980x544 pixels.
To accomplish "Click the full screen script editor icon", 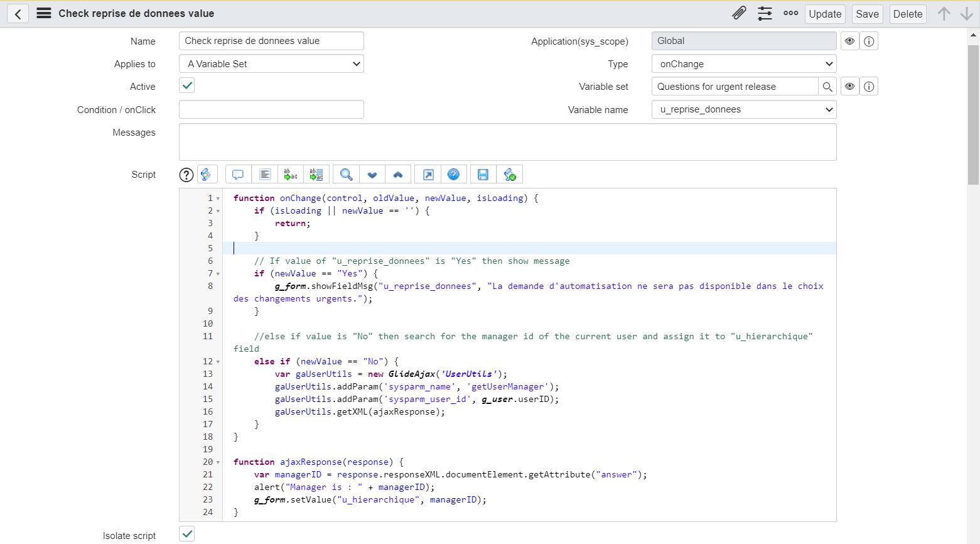I will click(428, 175).
